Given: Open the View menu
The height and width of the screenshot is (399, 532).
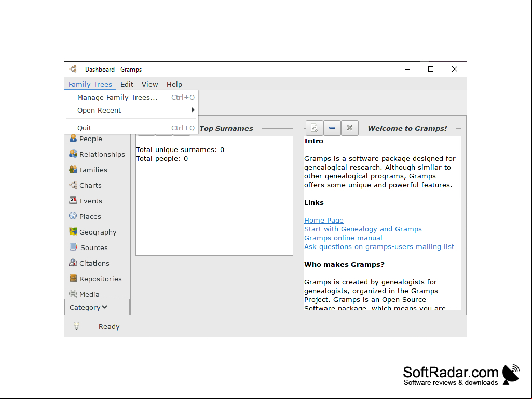Looking at the screenshot, I should click(x=149, y=84).
